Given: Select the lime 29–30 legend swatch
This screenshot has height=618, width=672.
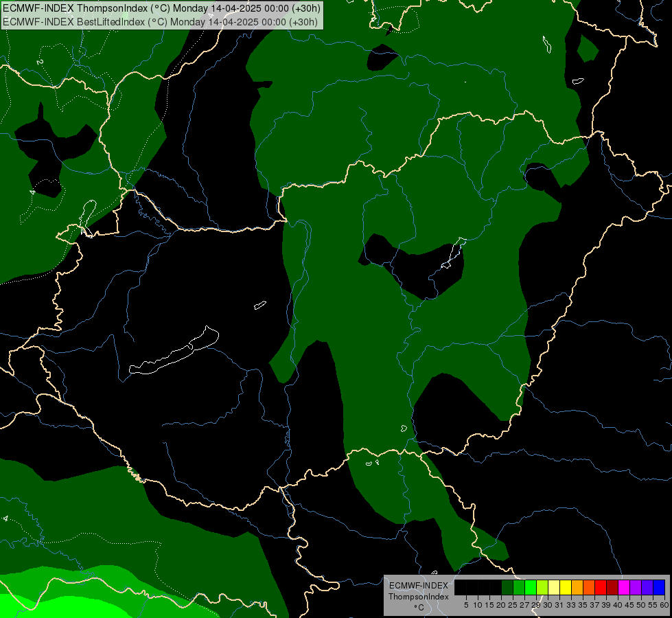Looking at the screenshot, I should [542, 587].
